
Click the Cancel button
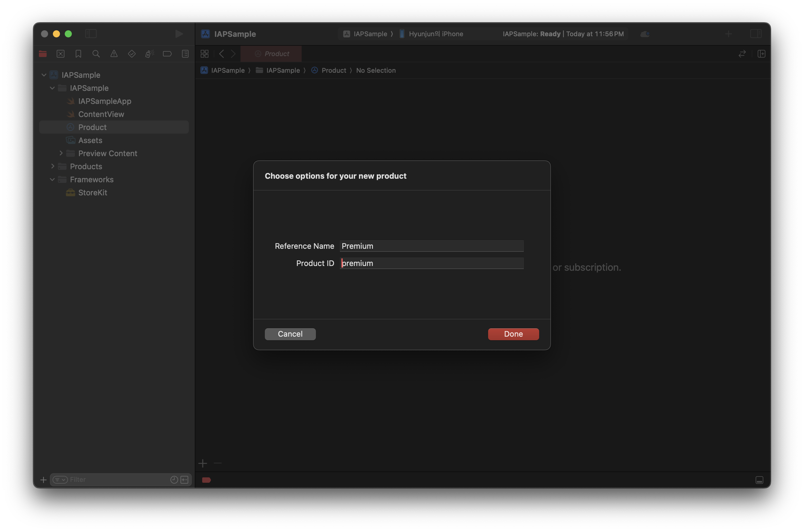pos(290,334)
